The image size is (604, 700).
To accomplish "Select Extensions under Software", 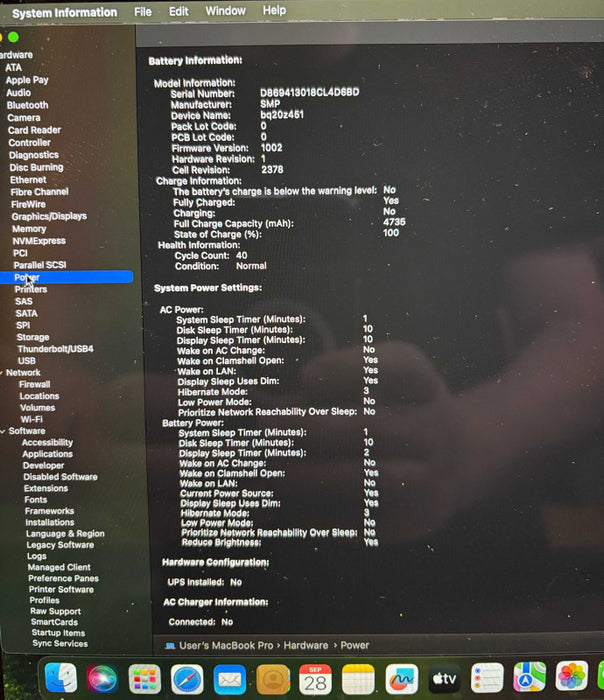I will pos(46,488).
